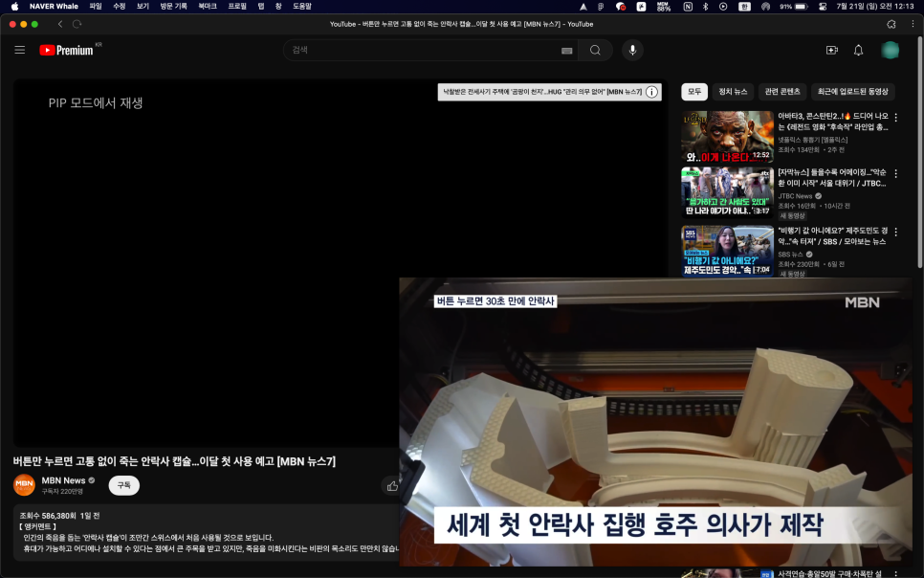Click the picture-in-picture MBN video window
Screen dimensions: 924x578
coord(655,422)
